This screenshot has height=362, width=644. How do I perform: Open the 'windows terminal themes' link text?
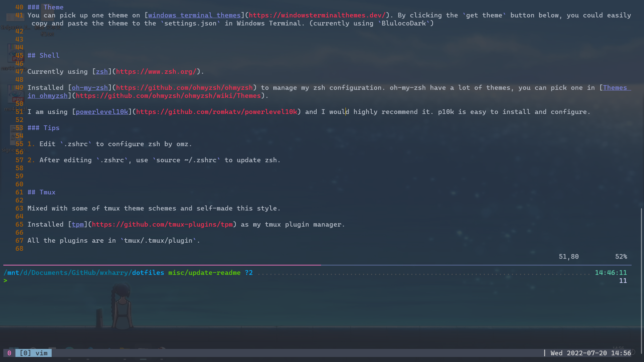point(195,15)
